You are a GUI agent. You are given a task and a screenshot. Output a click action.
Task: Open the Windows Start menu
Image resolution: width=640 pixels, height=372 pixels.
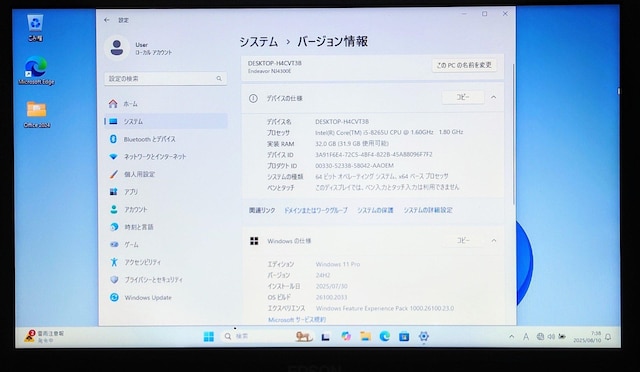tap(209, 336)
